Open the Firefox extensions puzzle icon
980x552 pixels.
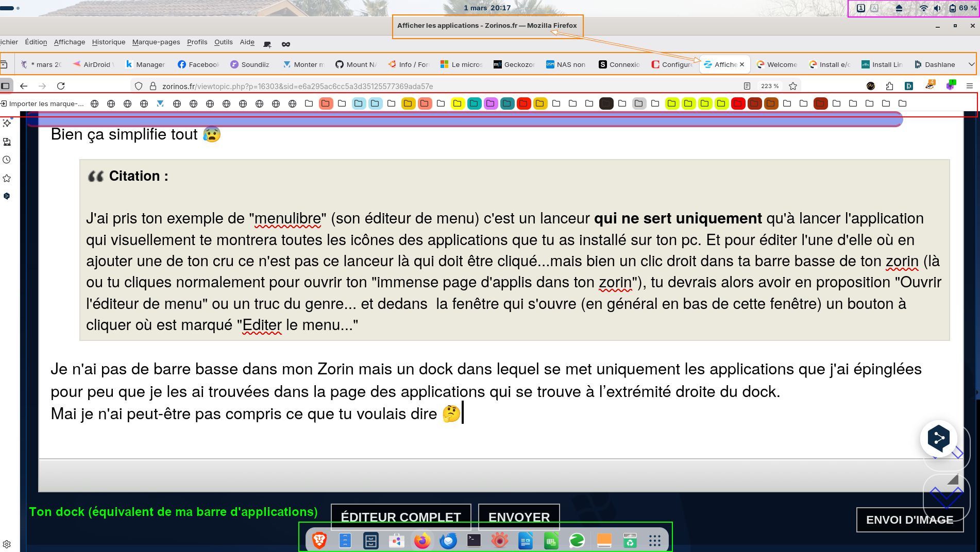[x=889, y=86]
